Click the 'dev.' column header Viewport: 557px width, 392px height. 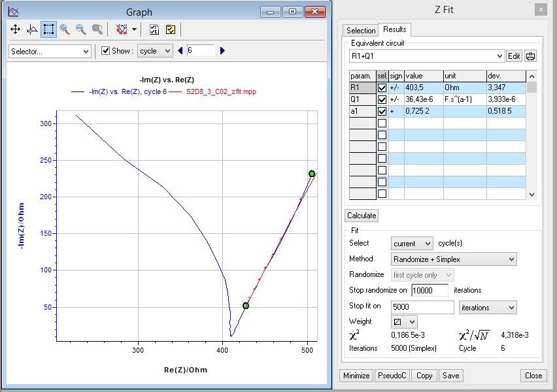point(506,76)
